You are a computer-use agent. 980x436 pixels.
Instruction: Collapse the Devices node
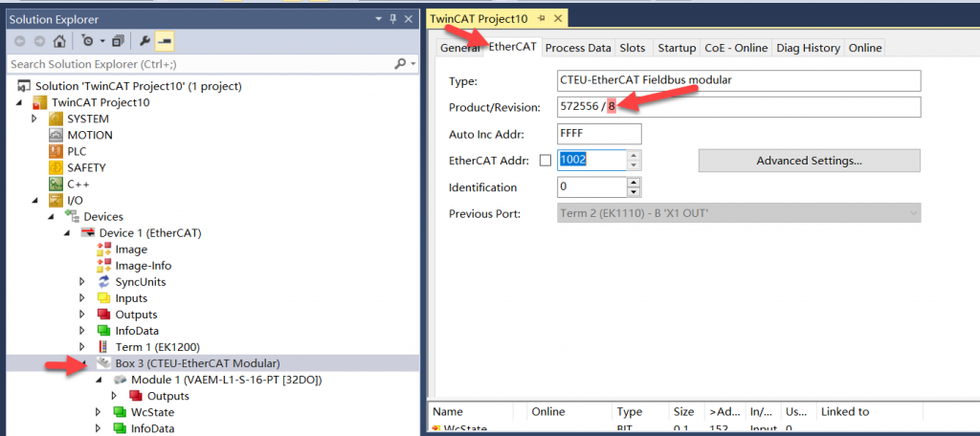[x=51, y=217]
